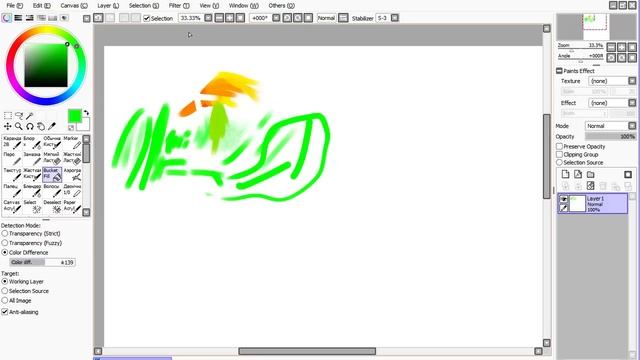640x360 pixels.
Task: Set target to All Image
Action: coord(5,300)
